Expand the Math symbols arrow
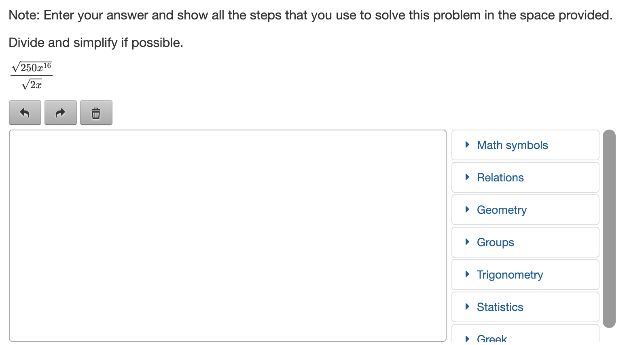 (467, 145)
